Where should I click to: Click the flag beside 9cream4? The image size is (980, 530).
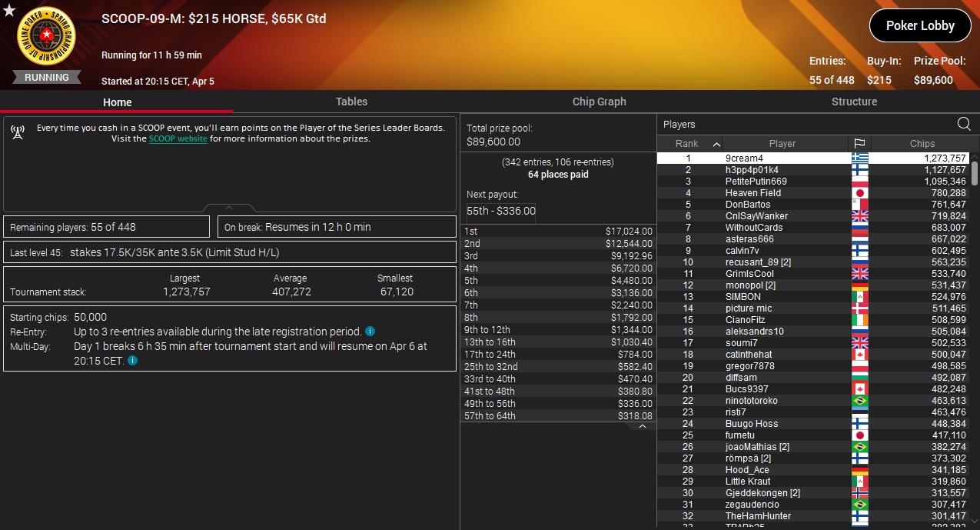pyautogui.click(x=859, y=158)
